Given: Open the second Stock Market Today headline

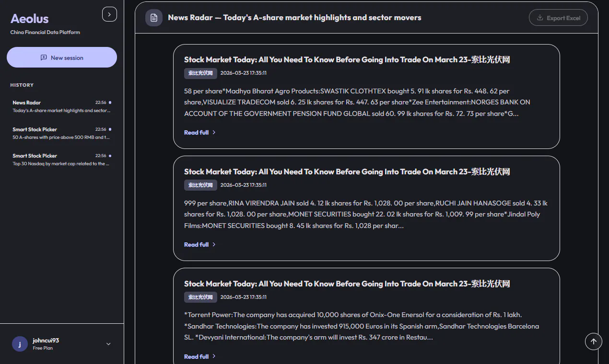Looking at the screenshot, I should point(347,171).
